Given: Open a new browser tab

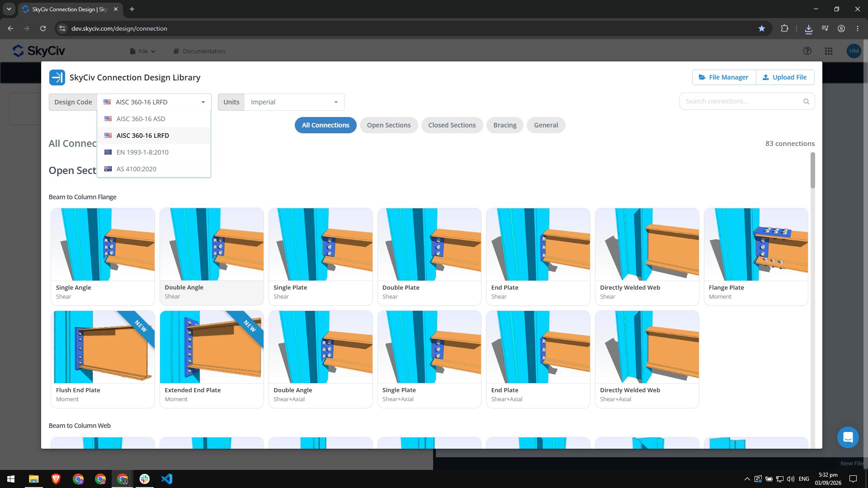Looking at the screenshot, I should (132, 9).
